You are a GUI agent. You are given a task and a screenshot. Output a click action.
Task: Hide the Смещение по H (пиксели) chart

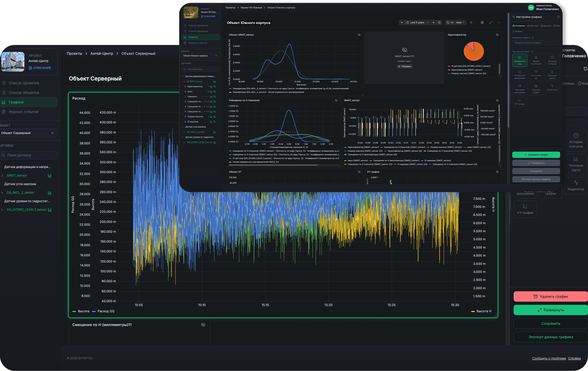(x=336, y=100)
